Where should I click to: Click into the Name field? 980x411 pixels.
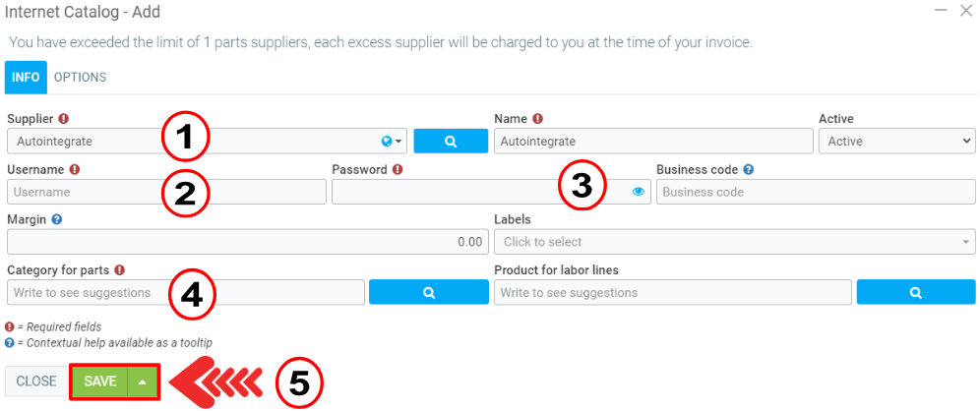click(653, 142)
